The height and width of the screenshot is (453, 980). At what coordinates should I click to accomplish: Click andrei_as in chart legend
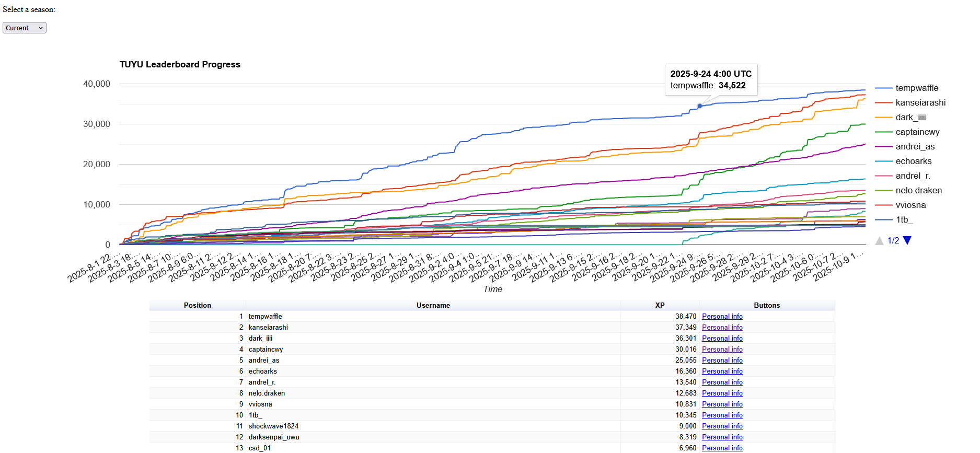tap(915, 146)
